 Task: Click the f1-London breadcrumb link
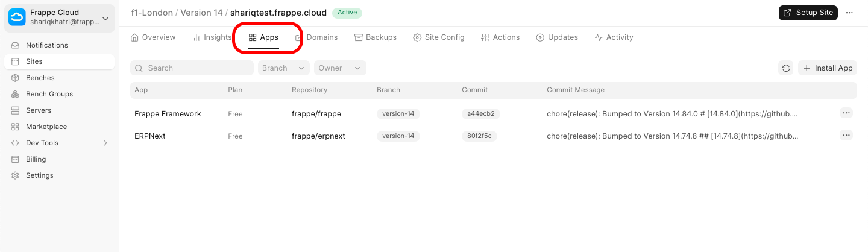click(151, 13)
